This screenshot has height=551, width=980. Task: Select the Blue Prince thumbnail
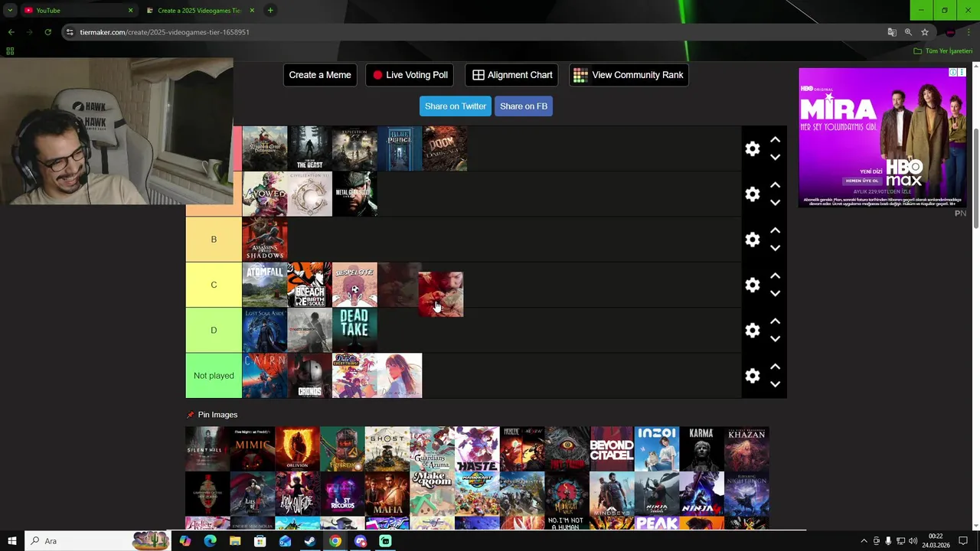400,148
